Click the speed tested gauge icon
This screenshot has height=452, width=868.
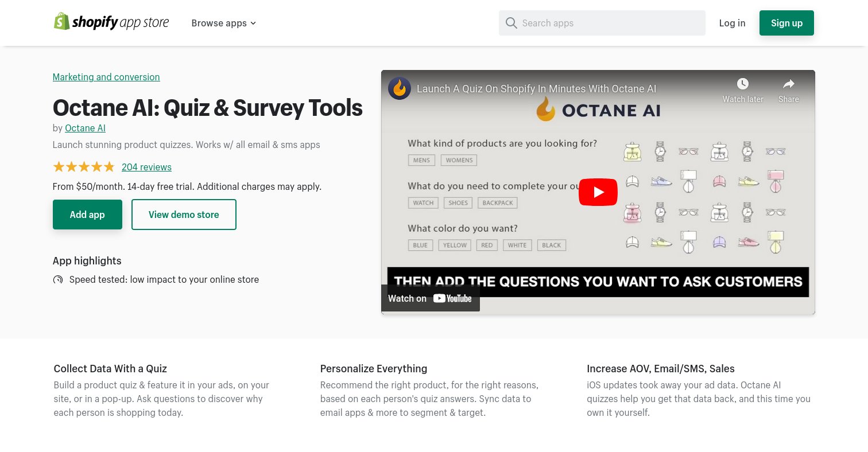[58, 280]
